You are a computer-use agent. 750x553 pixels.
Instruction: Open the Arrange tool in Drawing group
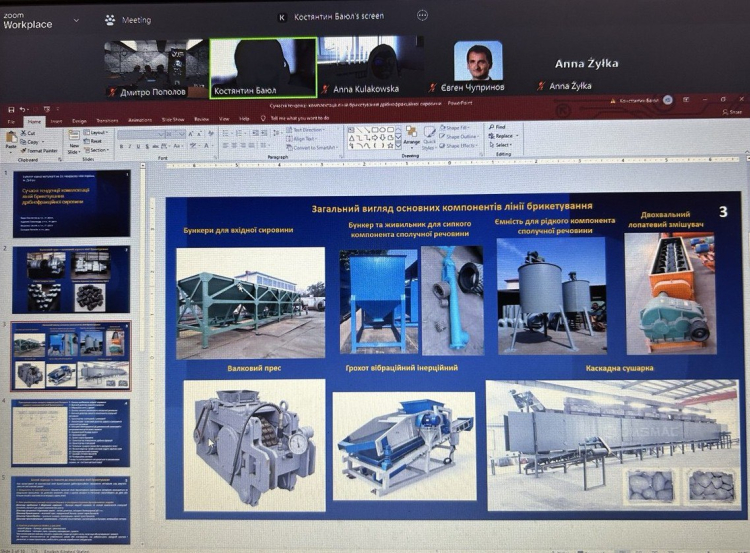413,139
